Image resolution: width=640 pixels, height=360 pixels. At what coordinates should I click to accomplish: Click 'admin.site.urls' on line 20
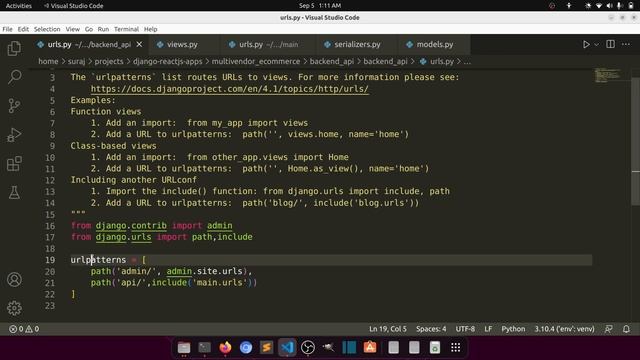pos(204,271)
